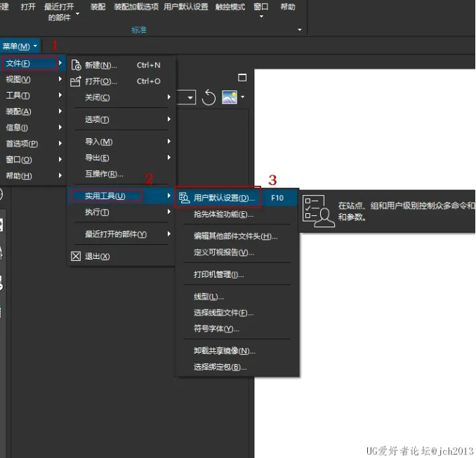Choose 线型(L) from the utilities submenu
The image size is (476, 458).
209,297
